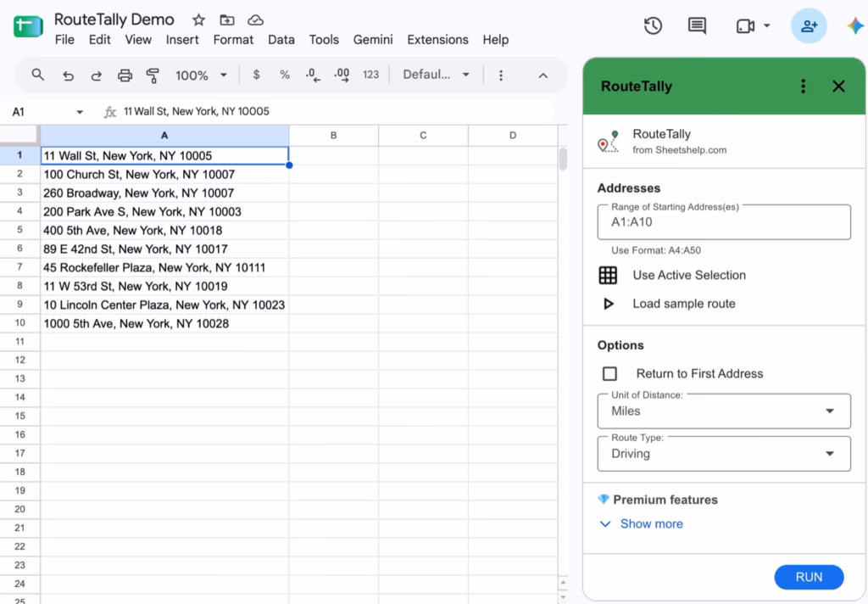Open the meeting options dropdown arrow

(x=767, y=25)
